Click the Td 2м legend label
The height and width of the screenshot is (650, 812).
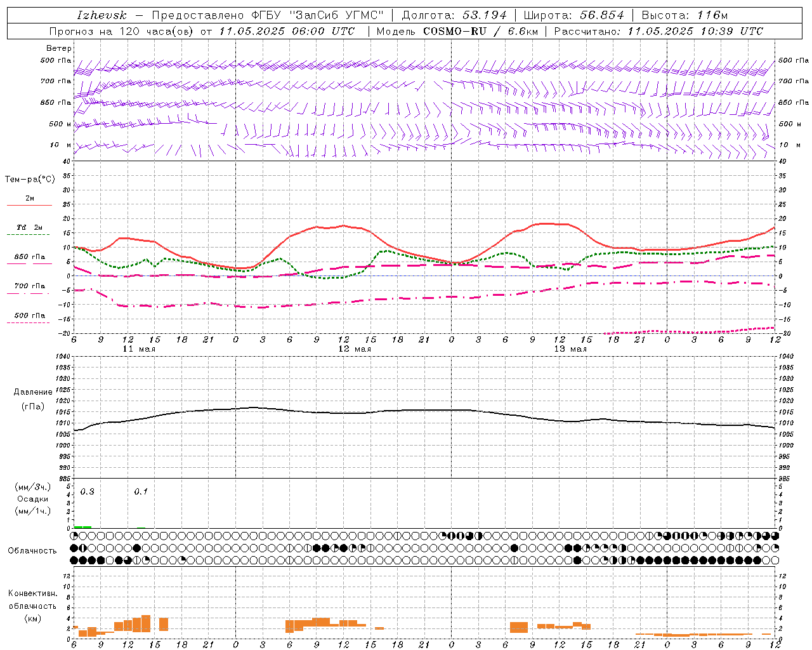(30, 227)
